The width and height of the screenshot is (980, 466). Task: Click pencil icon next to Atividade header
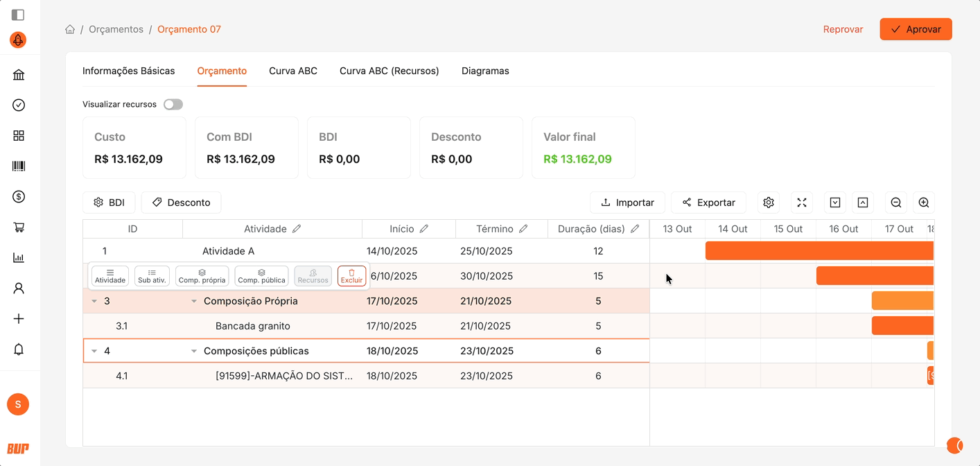point(297,229)
